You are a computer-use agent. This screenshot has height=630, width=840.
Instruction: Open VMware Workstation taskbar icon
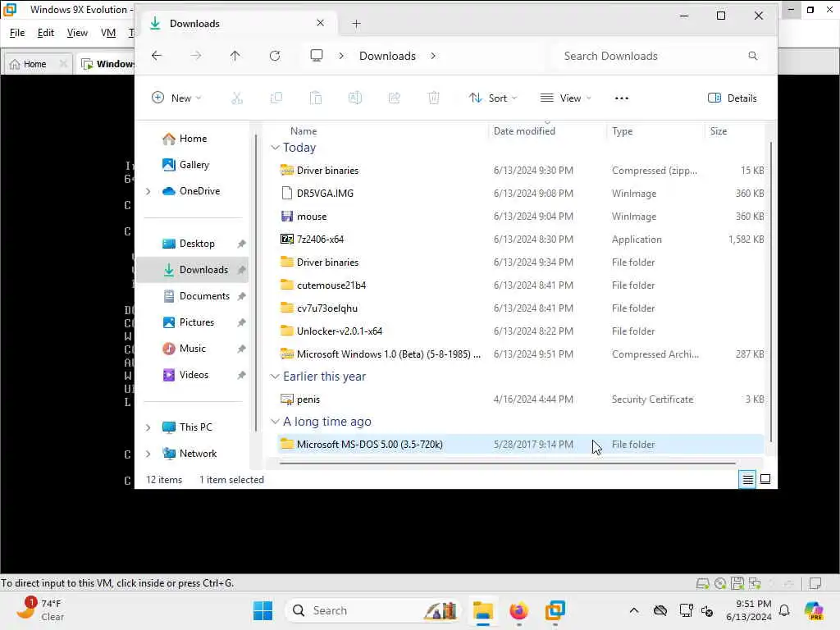tap(555, 610)
